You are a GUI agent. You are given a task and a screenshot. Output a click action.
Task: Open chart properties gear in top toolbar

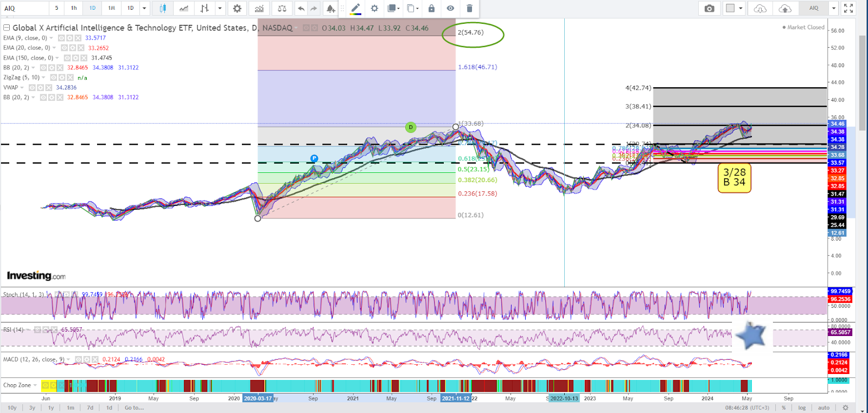coord(237,8)
